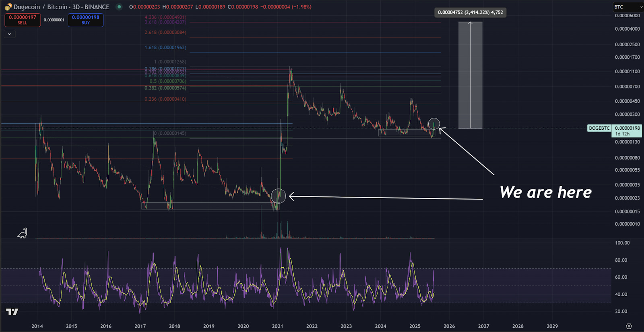Click 0.00000080 on the price axis
The width and height of the screenshot is (644, 332).
click(x=627, y=158)
